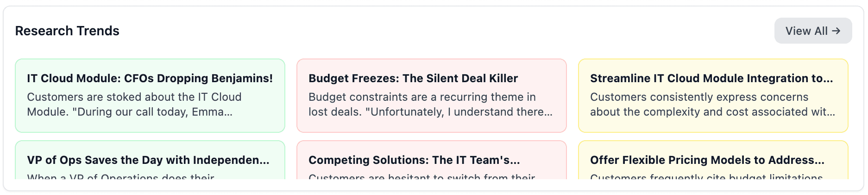This screenshot has height=195, width=868.
Task: Select the yellow Offer Flexible Pricing card
Action: 713,148
